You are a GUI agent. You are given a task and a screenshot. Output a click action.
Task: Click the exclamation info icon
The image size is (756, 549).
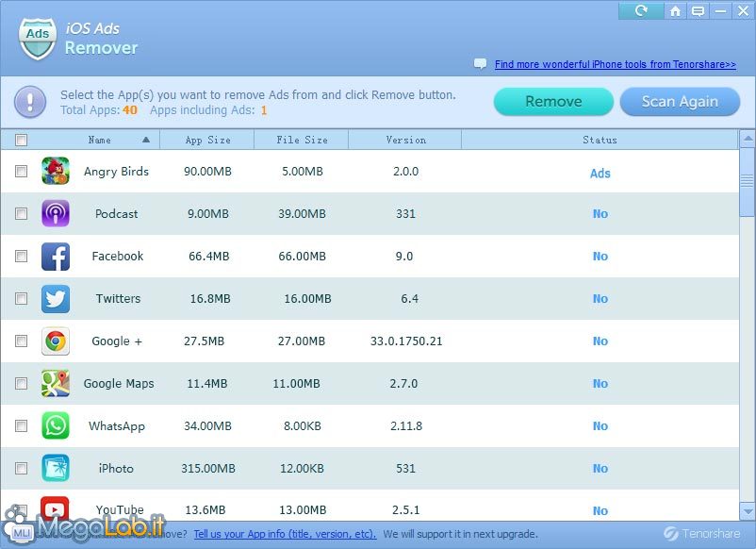pos(30,102)
